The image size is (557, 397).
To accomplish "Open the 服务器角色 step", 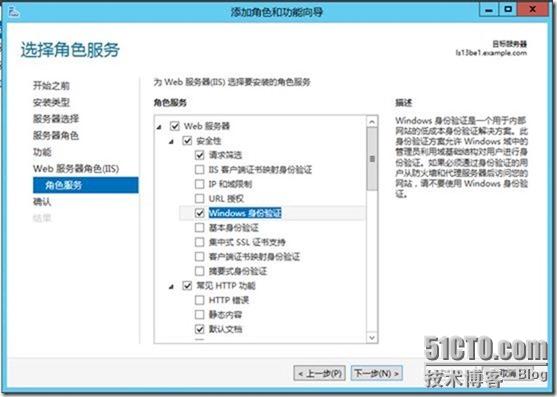I will click(56, 135).
